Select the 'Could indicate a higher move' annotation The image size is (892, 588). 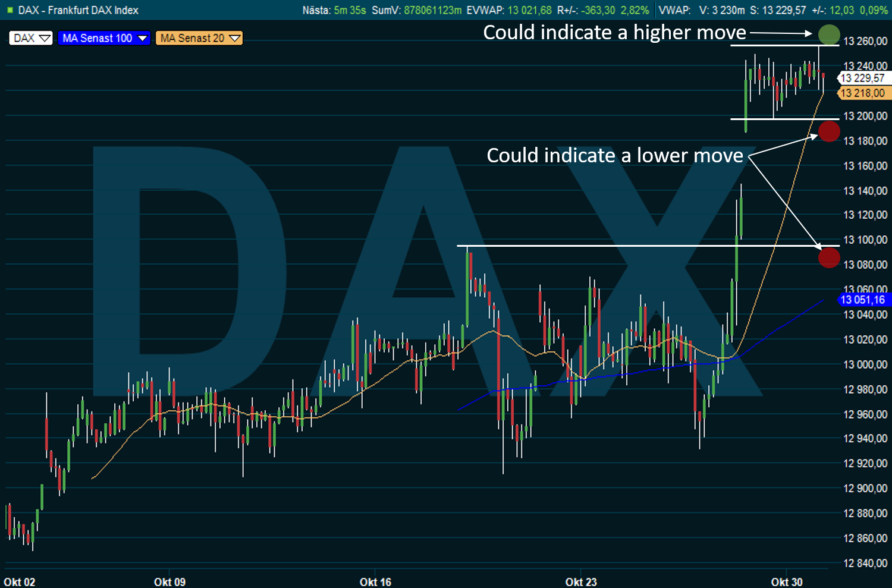614,33
